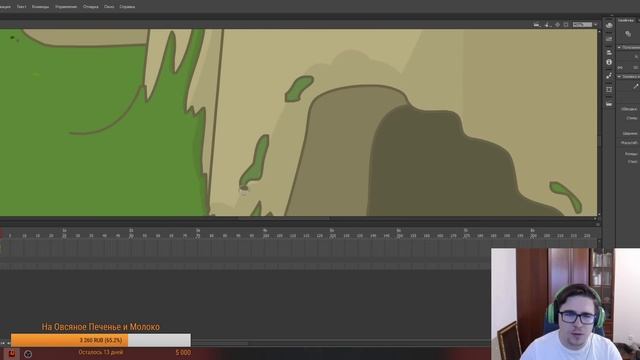The height and width of the screenshot is (360, 640).
Task: Click the red taskbar application icon
Action: tap(12, 353)
